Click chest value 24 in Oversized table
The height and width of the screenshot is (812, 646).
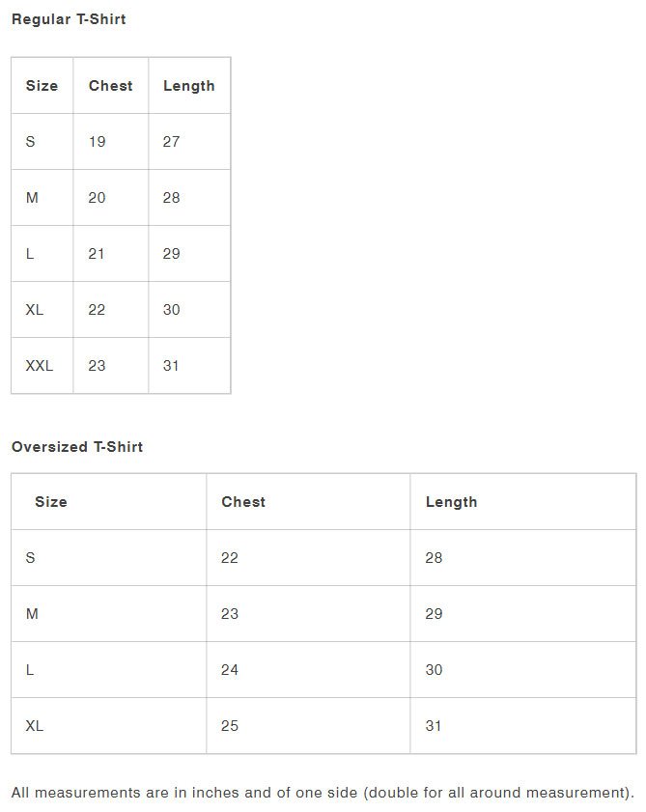pos(230,670)
